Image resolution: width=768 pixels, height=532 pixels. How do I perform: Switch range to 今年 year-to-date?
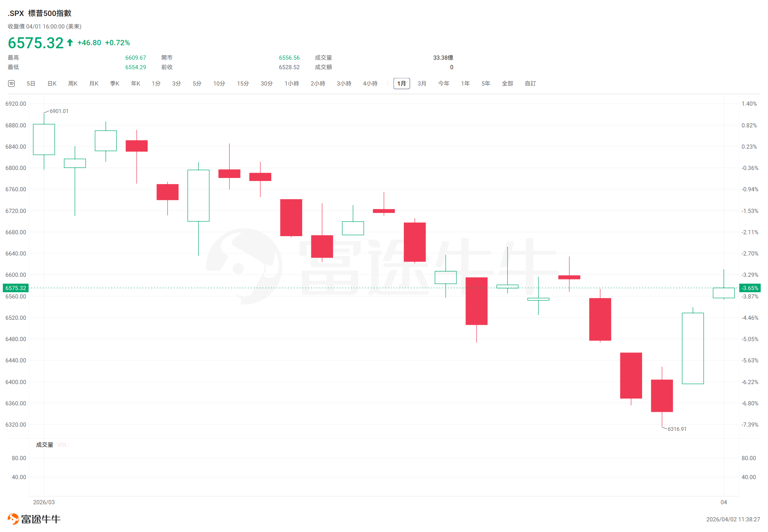pyautogui.click(x=443, y=83)
